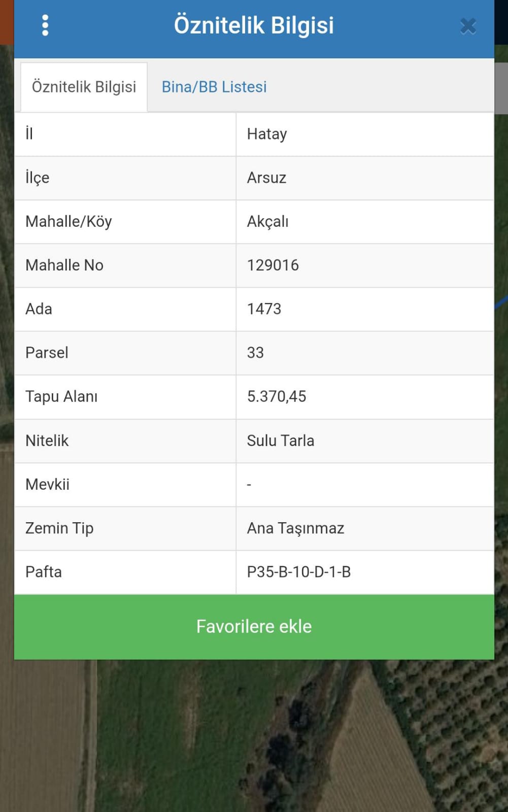Viewport: 508px width, 812px height.
Task: Select Tapu Alanı value 5.370,45
Action: (x=277, y=397)
